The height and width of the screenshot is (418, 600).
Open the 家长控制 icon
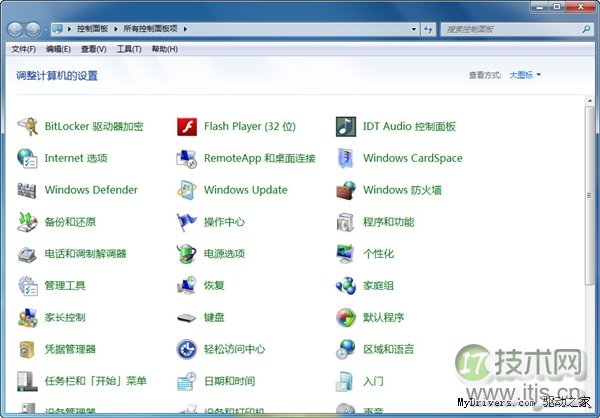click(28, 317)
